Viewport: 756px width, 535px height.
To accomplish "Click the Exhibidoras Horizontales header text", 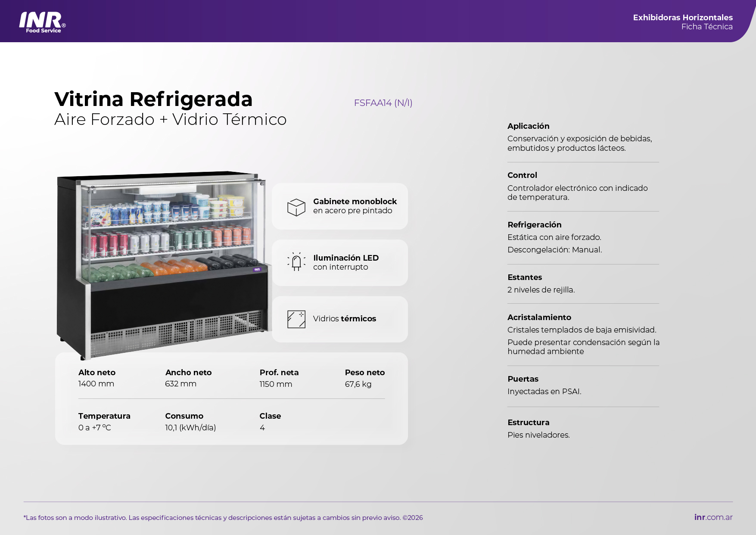I will [682, 17].
